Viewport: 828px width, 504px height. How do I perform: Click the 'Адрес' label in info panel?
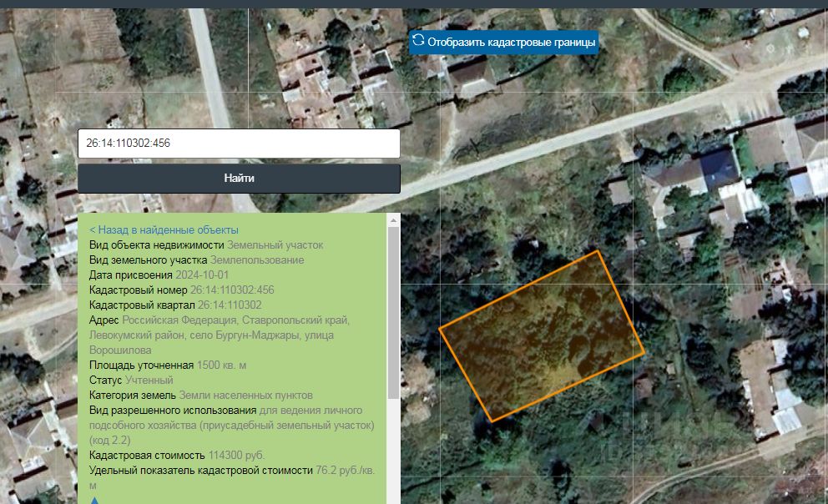104,320
